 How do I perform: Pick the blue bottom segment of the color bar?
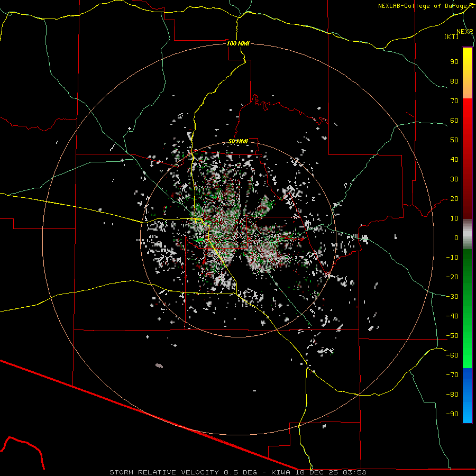467,396
